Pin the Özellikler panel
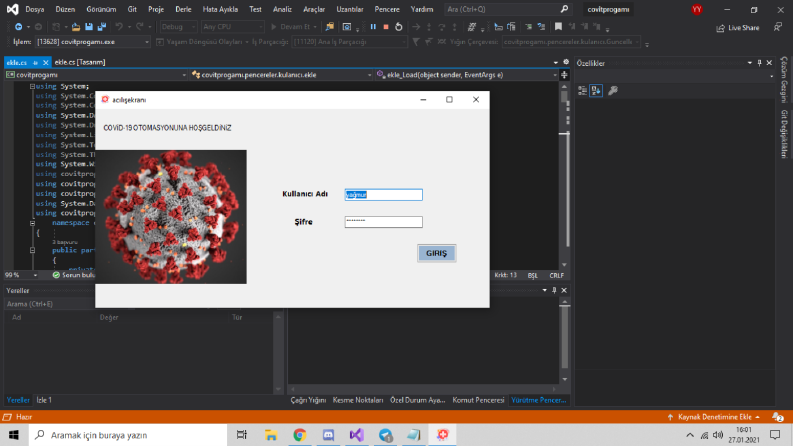793x446 pixels. [759, 63]
